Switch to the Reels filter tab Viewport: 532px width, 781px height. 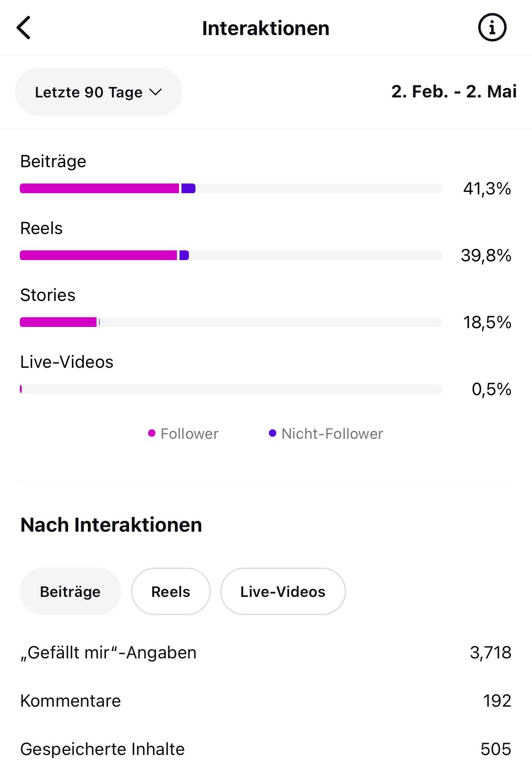(171, 592)
